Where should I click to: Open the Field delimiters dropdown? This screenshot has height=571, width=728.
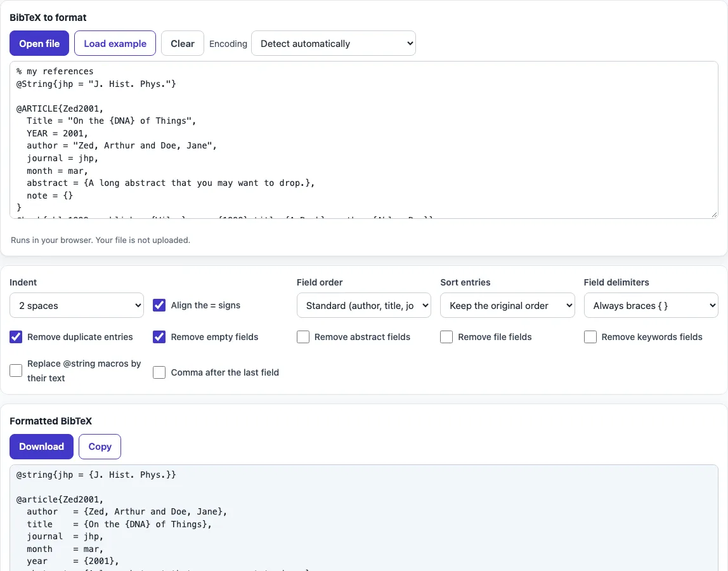(651, 305)
